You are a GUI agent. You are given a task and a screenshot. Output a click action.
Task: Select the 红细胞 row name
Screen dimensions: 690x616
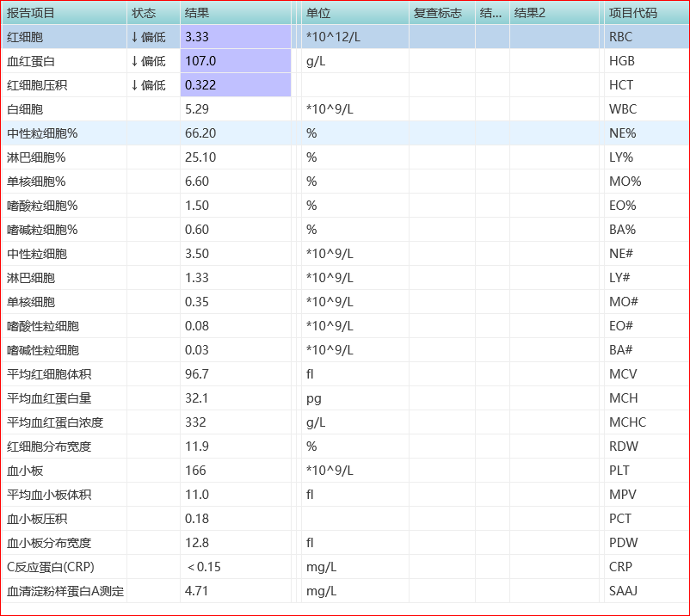coord(25,37)
